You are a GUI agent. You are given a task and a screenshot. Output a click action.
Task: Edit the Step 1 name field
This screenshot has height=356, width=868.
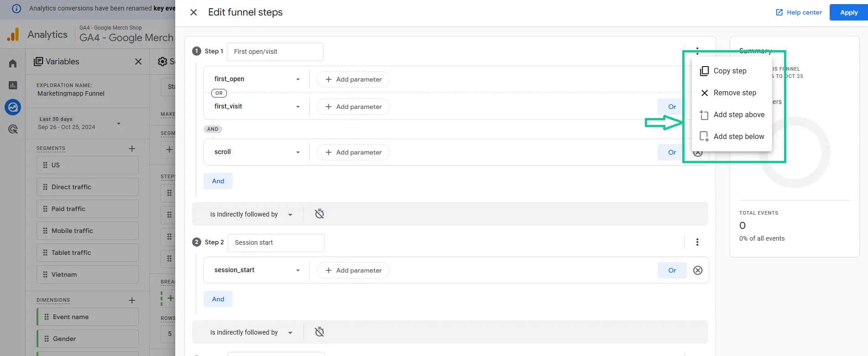275,52
